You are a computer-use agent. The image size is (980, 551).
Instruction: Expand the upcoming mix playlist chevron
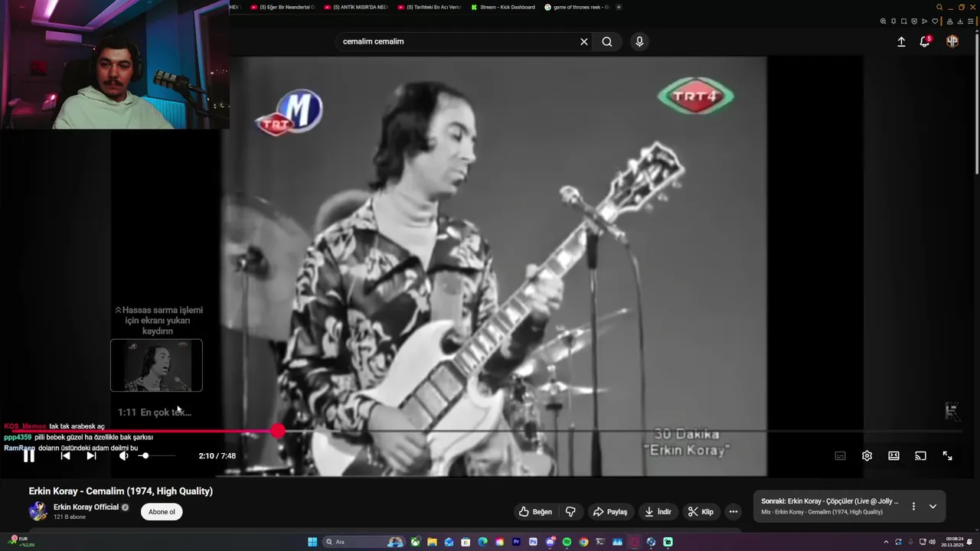(933, 507)
